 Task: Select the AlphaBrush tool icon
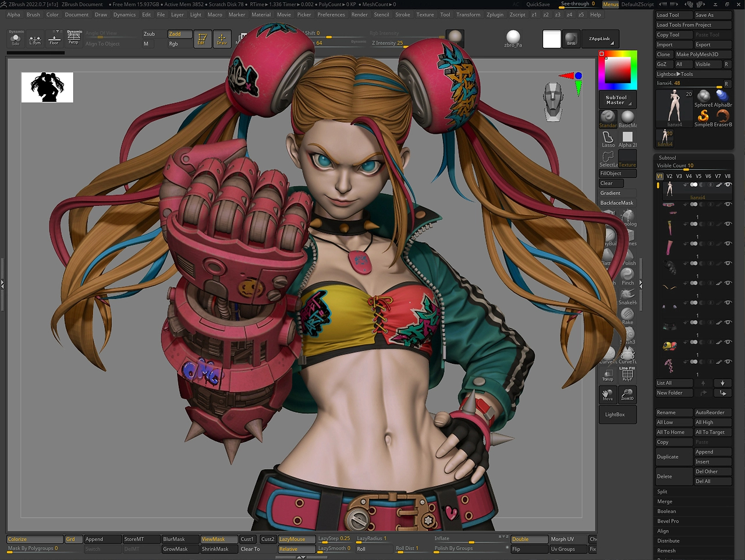click(x=722, y=98)
